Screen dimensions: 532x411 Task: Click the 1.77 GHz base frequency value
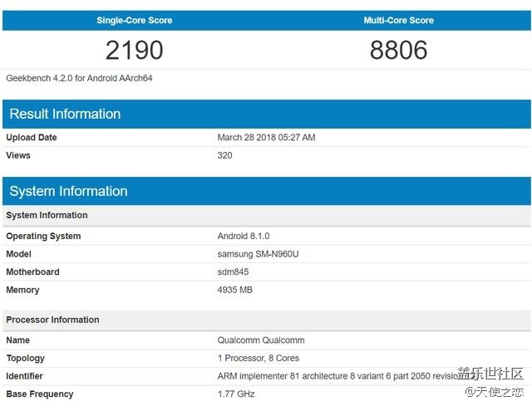pyautogui.click(x=236, y=394)
